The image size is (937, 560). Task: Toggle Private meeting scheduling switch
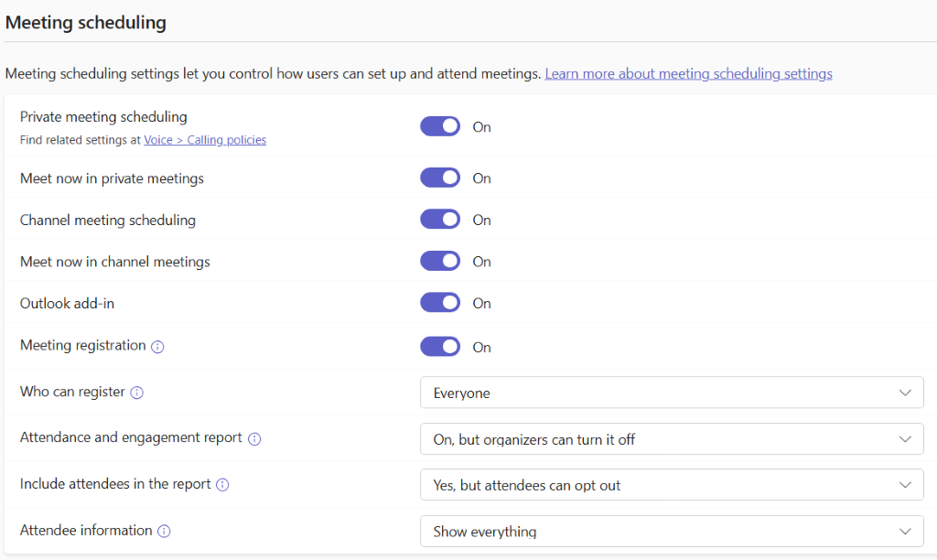pos(440,126)
